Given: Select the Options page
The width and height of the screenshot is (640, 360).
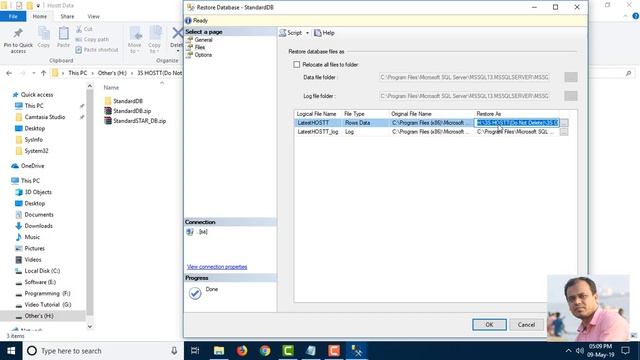Looking at the screenshot, I should pyautogui.click(x=203, y=55).
